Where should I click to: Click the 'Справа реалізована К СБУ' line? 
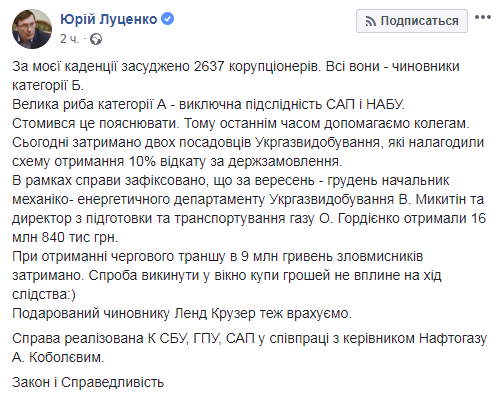click(250, 338)
